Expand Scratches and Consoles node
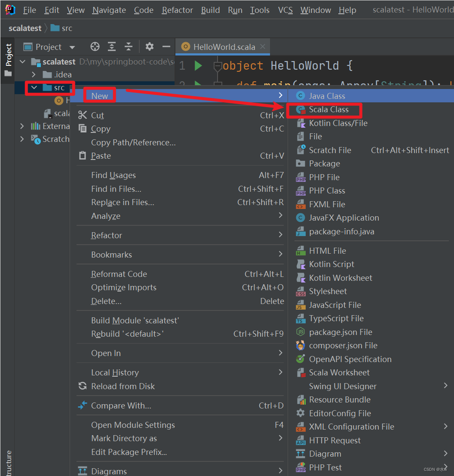 coord(22,139)
